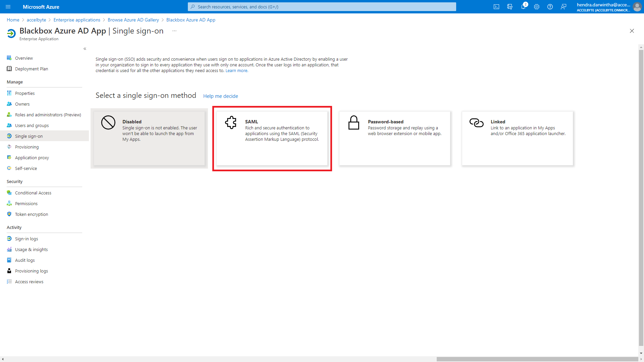The width and height of the screenshot is (644, 362).
Task: Open Roles and administrators (Preview)
Action: pos(44,115)
